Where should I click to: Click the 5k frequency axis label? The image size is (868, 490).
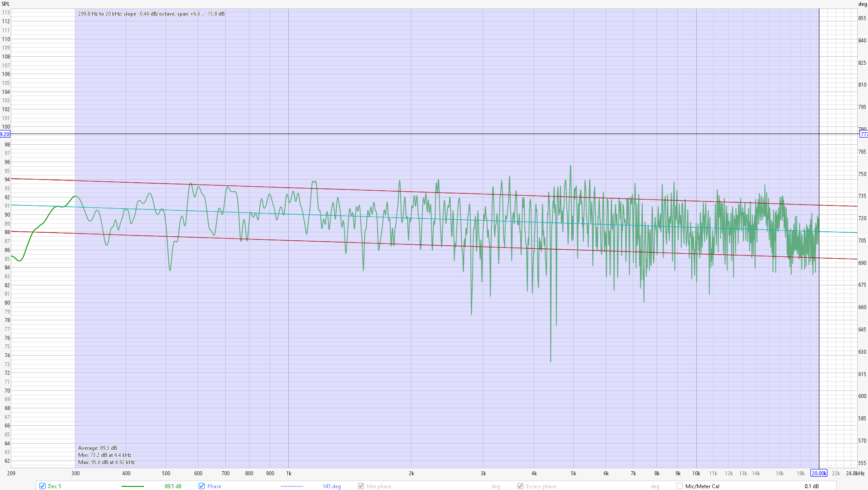(x=573, y=473)
